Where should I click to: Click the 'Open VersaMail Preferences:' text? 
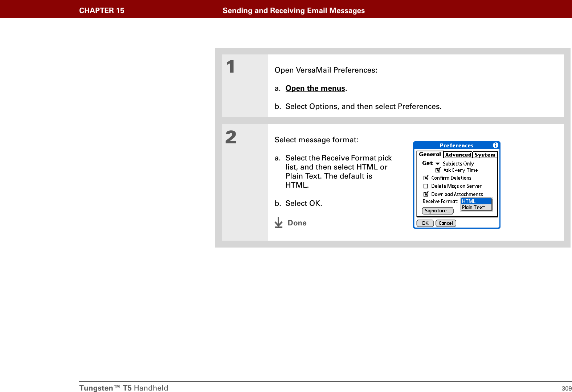pos(326,70)
